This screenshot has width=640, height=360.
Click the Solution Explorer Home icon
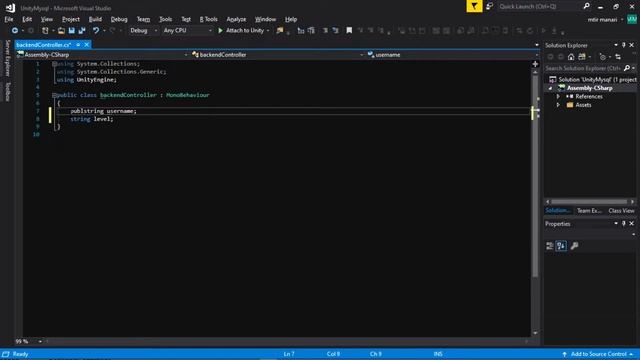click(x=571, y=57)
